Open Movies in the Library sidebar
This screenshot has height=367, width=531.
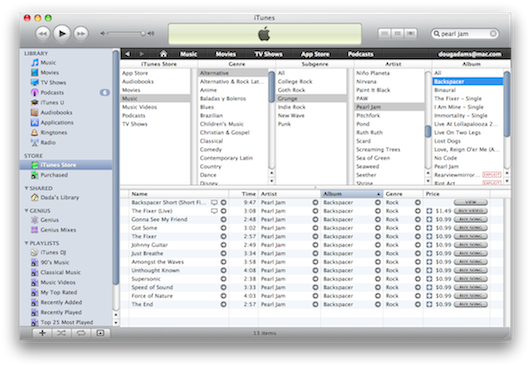(x=49, y=72)
